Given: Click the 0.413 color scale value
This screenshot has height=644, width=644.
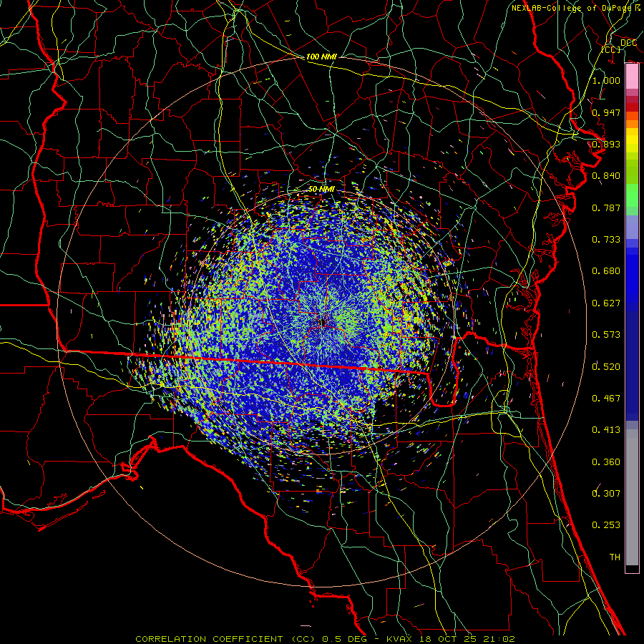Looking at the screenshot, I should (x=606, y=430).
